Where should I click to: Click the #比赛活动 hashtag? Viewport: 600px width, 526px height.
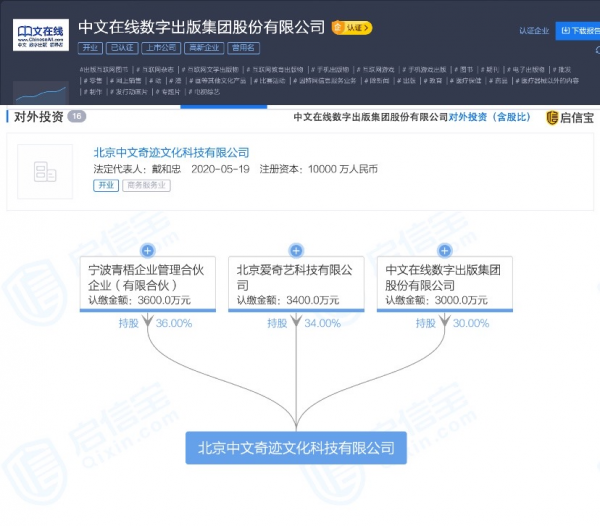click(x=269, y=81)
